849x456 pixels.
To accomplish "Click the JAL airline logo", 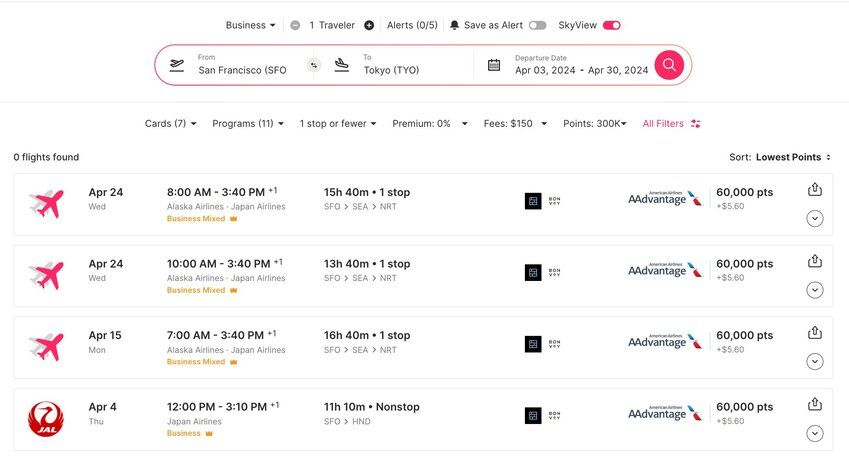I will pyautogui.click(x=45, y=418).
